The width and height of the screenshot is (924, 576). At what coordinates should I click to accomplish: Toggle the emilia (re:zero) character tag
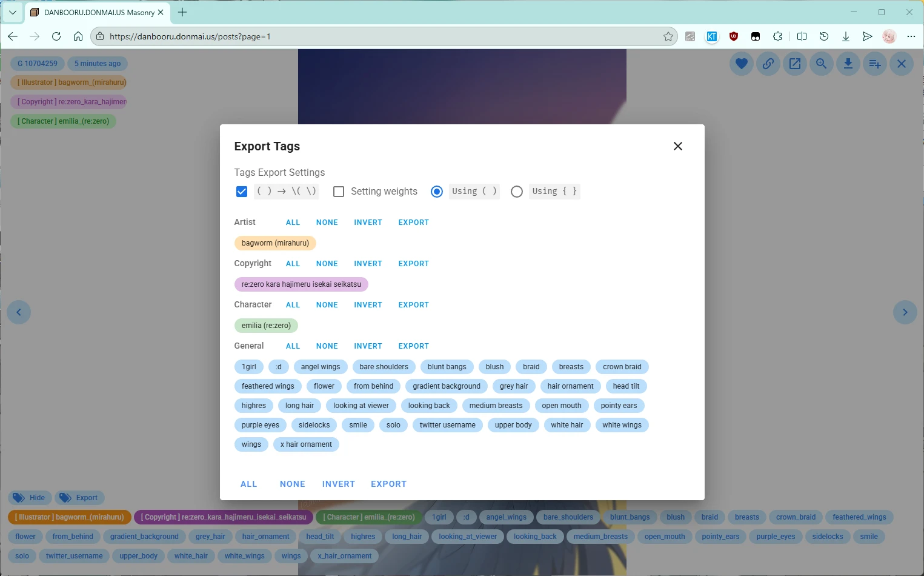[266, 326]
